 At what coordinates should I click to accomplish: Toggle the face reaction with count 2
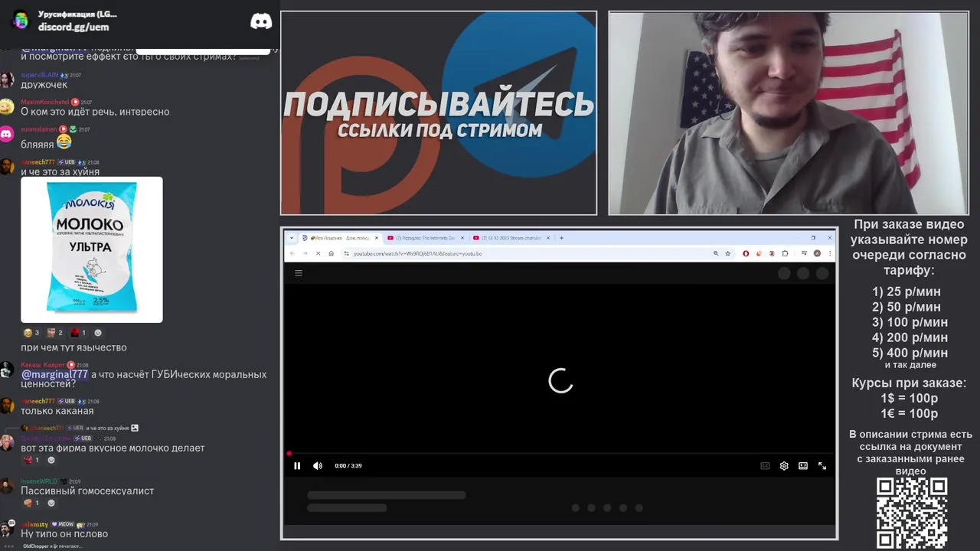click(x=54, y=333)
